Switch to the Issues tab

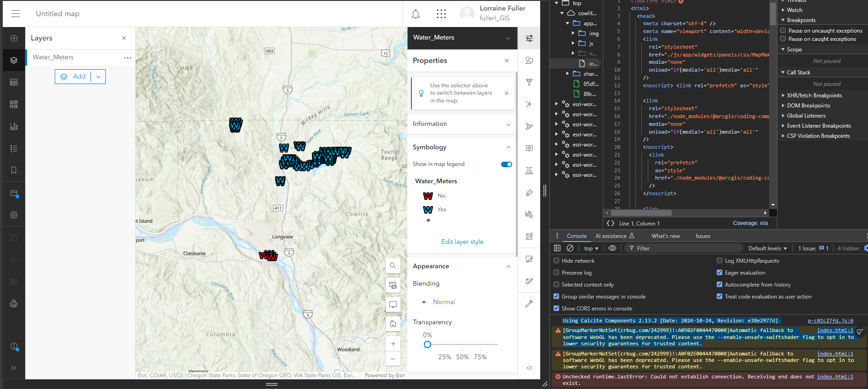pos(702,236)
